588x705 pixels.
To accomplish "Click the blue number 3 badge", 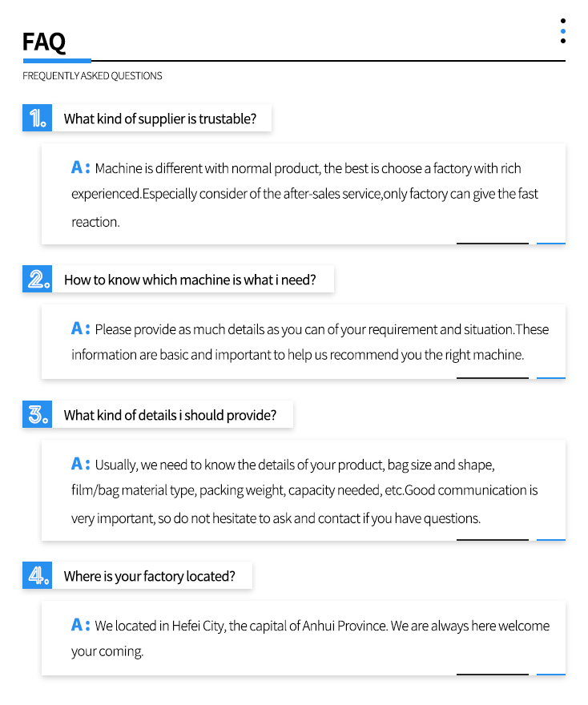I will click(38, 414).
